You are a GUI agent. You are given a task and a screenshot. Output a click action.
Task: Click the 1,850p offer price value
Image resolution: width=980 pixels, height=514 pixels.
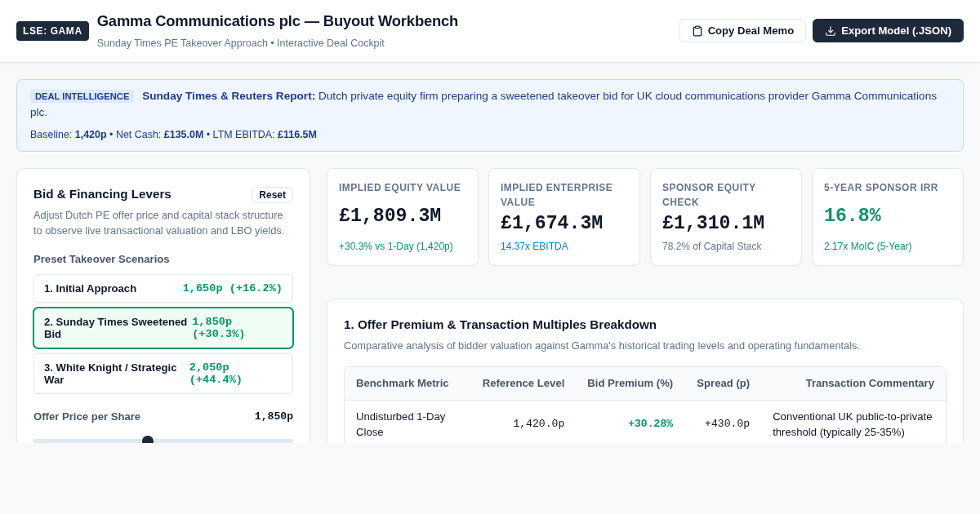click(x=274, y=417)
